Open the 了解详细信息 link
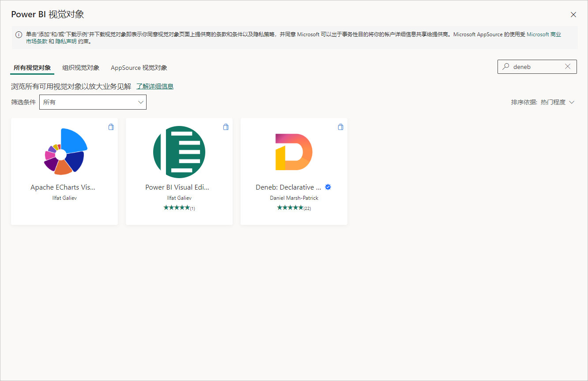588x381 pixels. 155,86
